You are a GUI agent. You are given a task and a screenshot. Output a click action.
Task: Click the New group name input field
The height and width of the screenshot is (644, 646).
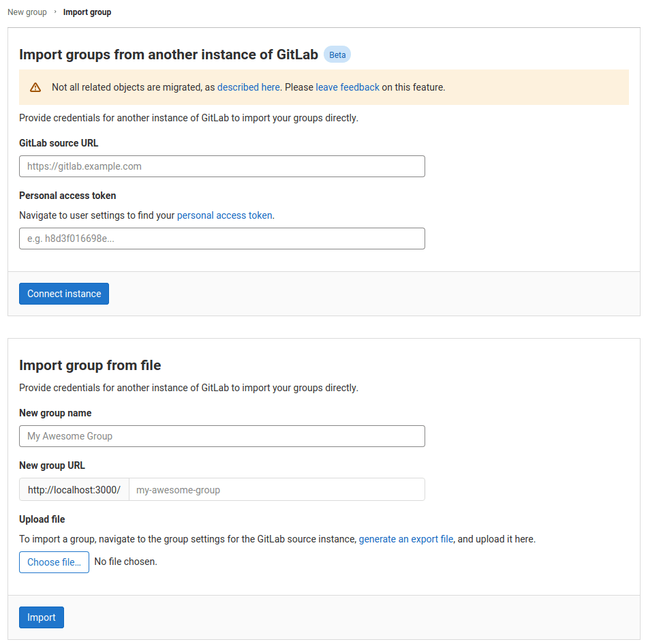coord(221,436)
